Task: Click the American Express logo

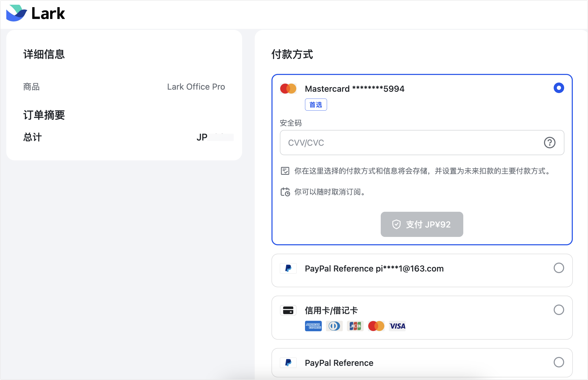Action: click(313, 326)
